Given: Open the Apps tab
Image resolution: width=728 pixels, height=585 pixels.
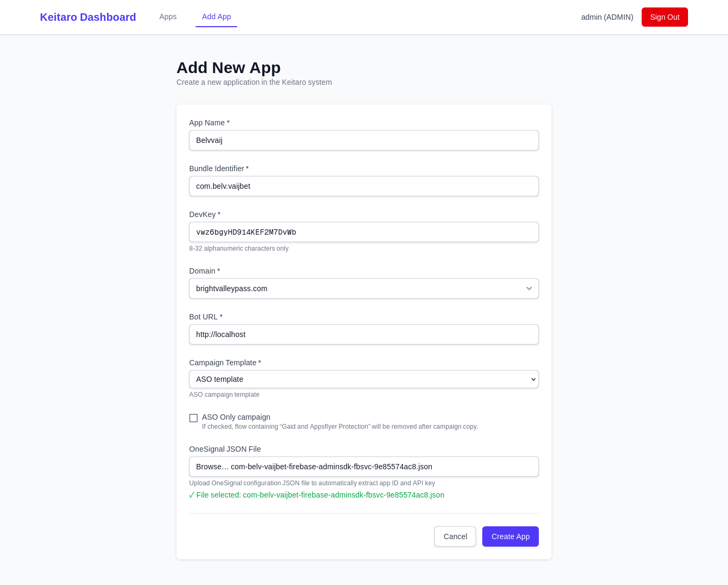Looking at the screenshot, I should point(168,17).
